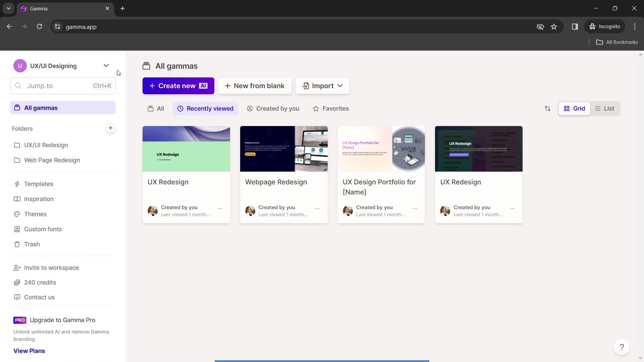Click the Custom fonts sidebar icon
Image resolution: width=644 pixels, height=362 pixels.
[17, 229]
